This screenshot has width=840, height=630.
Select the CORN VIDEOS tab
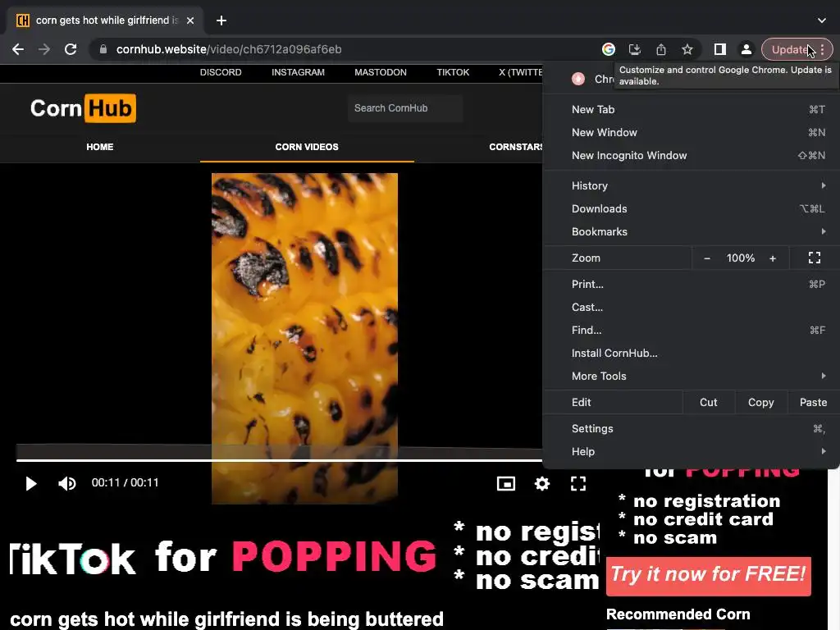coord(307,147)
